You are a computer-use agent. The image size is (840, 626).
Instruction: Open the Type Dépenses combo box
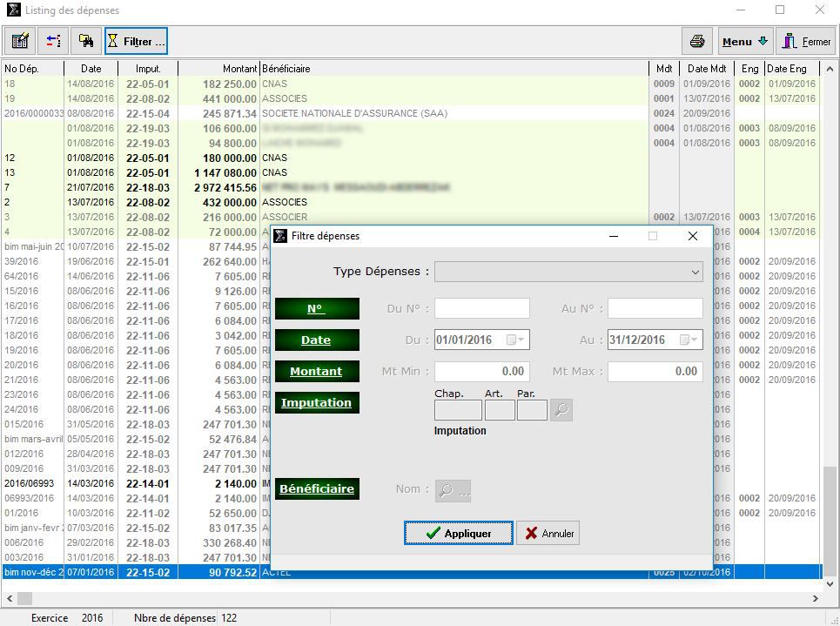coord(568,272)
